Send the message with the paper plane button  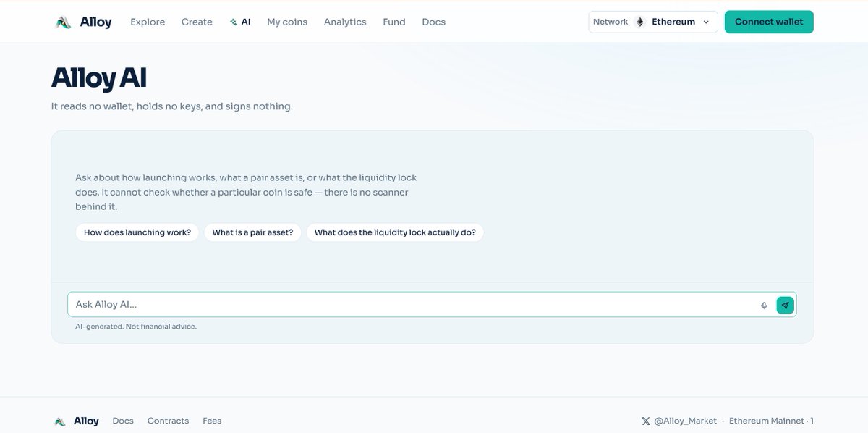(786, 306)
